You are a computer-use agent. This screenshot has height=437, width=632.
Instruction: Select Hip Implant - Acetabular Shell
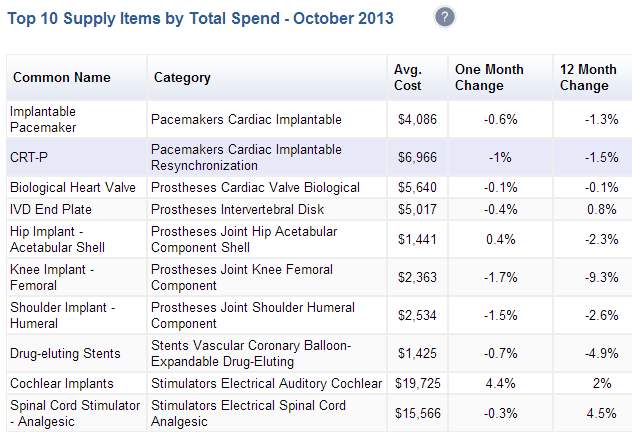pos(57,239)
